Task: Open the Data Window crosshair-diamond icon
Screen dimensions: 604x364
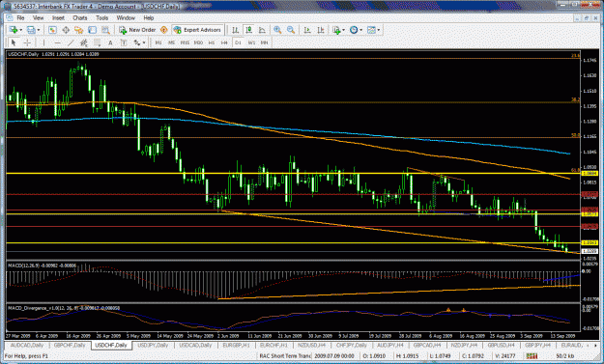Action: 66,30
